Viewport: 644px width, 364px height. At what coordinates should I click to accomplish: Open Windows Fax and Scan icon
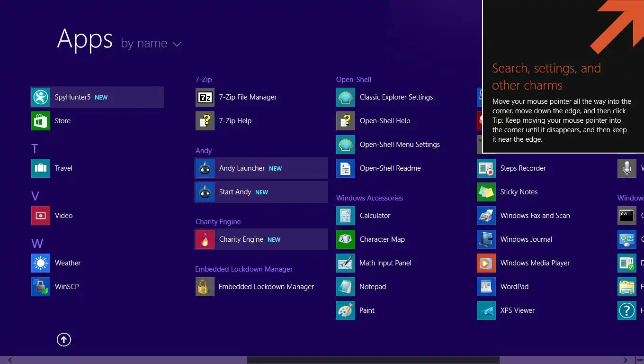[x=486, y=216]
